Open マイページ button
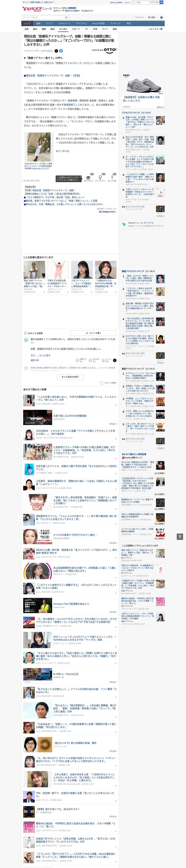The width and height of the screenshot is (186, 868). tap(139, 17)
